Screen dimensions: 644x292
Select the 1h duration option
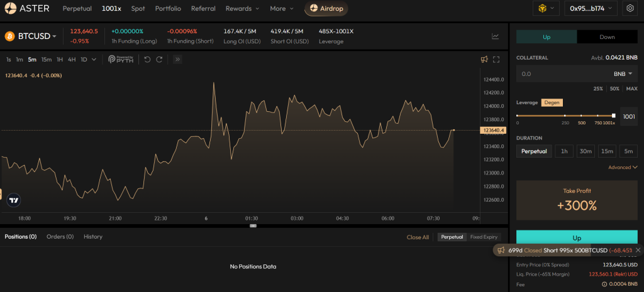(563, 151)
